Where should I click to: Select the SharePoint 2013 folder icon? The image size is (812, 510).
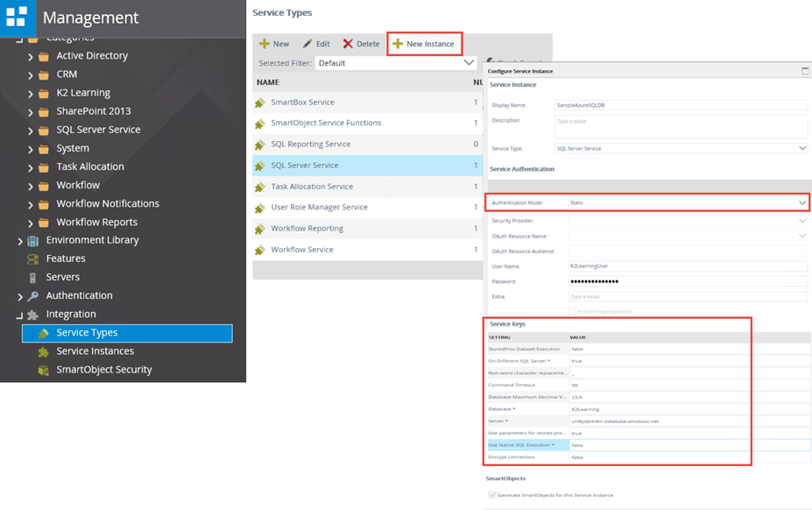44,112
